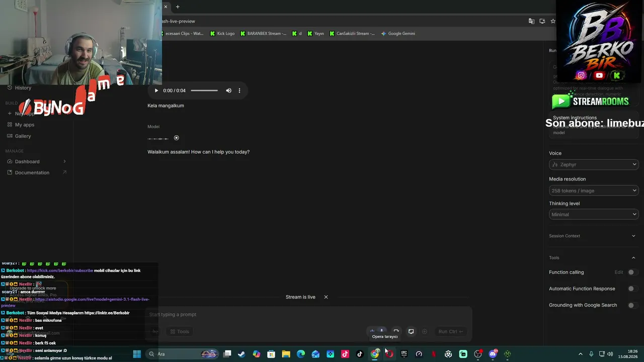
Task: Bookmark this page with the star icon
Action: coord(553,21)
